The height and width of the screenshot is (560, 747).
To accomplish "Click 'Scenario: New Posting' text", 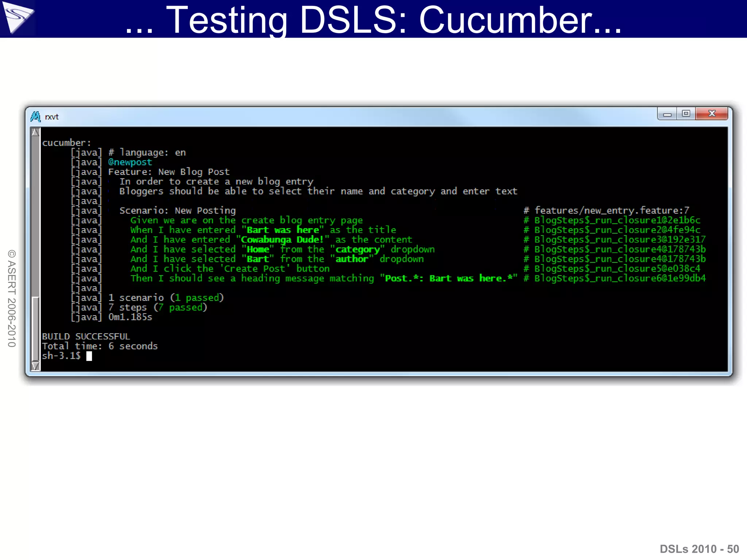I will (178, 211).
